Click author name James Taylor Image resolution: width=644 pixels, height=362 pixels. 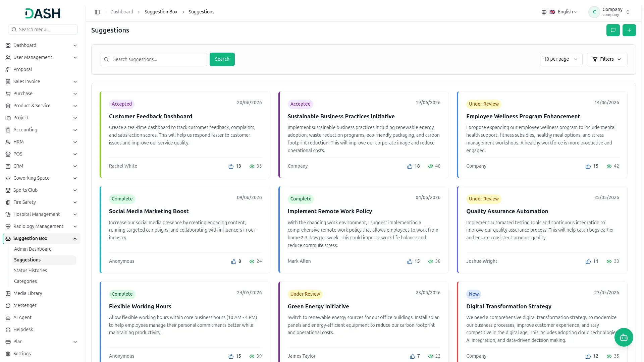pos(301,356)
